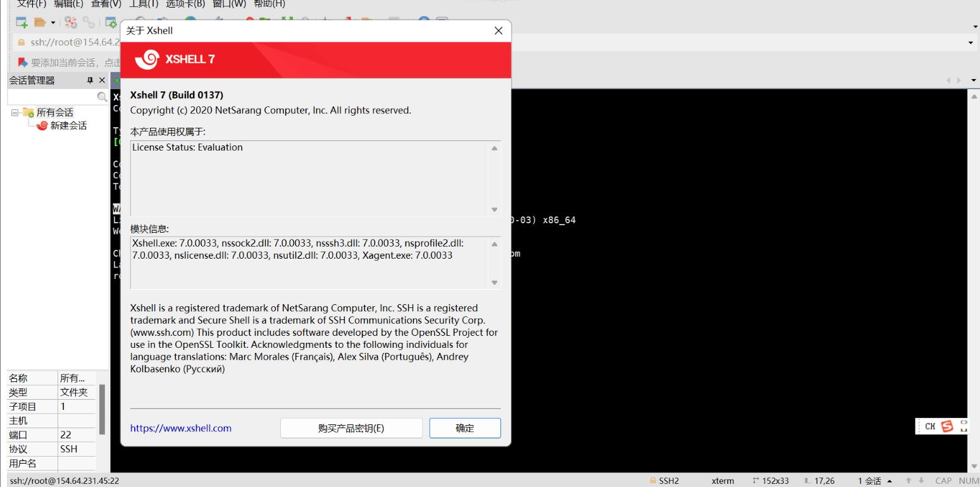Click the New Session toolbar icon
980x487 pixels.
coord(22,22)
